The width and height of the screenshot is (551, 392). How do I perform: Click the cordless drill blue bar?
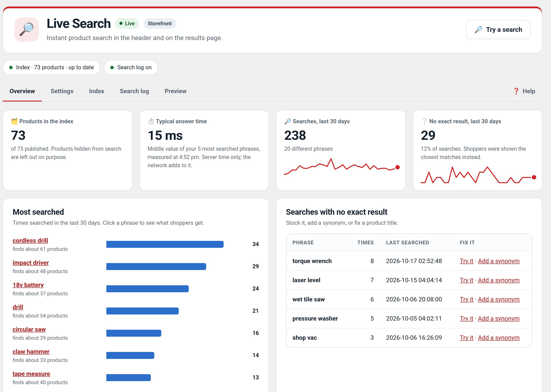point(165,244)
